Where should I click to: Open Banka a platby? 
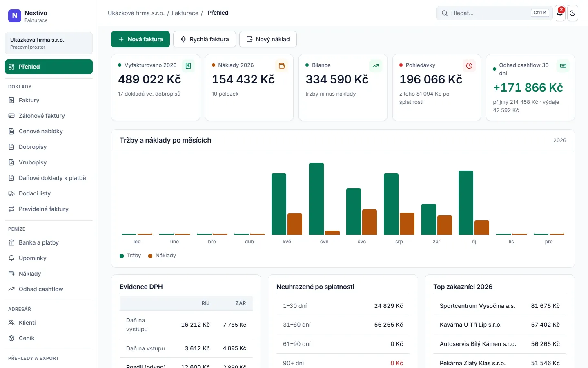[x=49, y=242]
